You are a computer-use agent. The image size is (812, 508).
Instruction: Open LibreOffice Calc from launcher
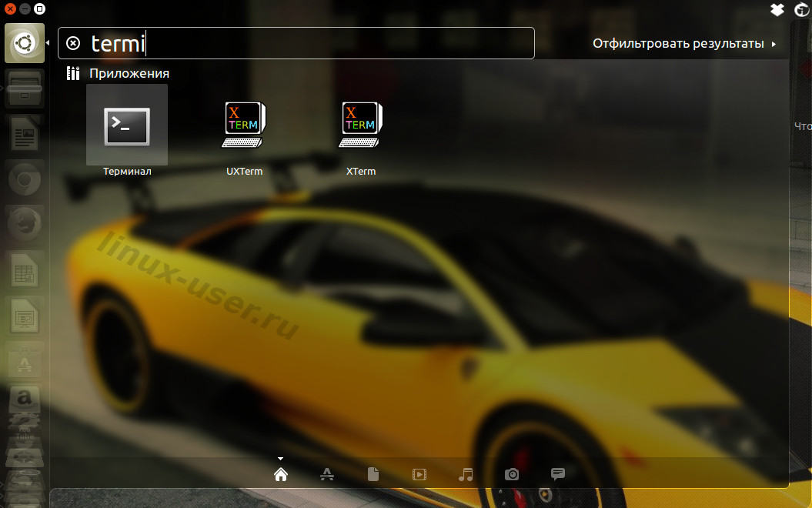tap(25, 270)
